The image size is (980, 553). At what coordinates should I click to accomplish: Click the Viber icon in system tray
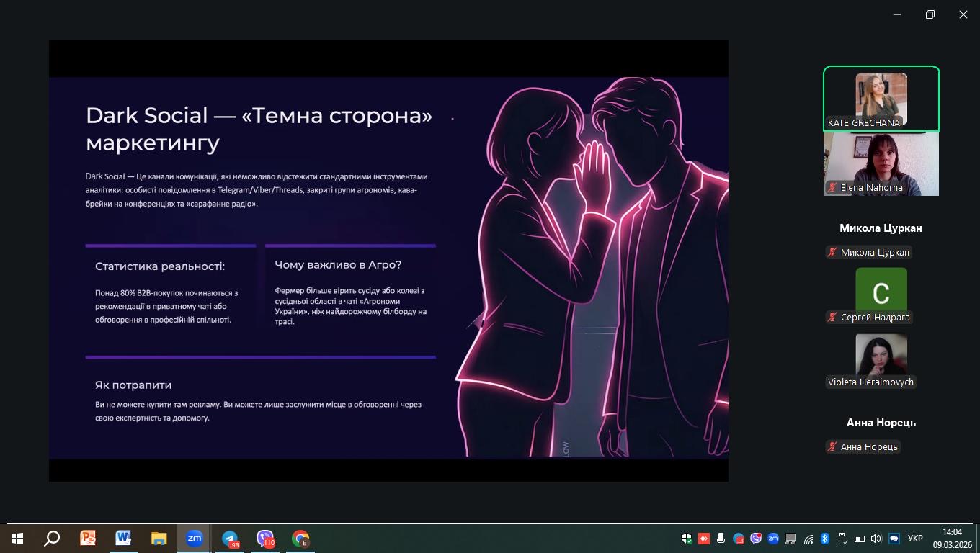coord(755,539)
